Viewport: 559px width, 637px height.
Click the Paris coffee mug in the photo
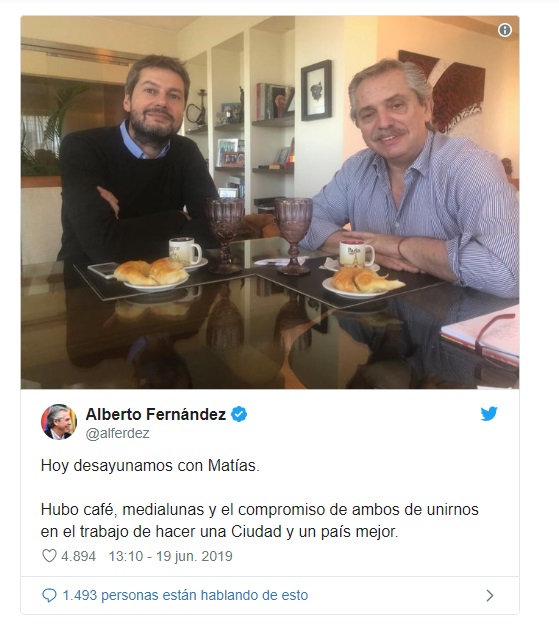coord(356,254)
